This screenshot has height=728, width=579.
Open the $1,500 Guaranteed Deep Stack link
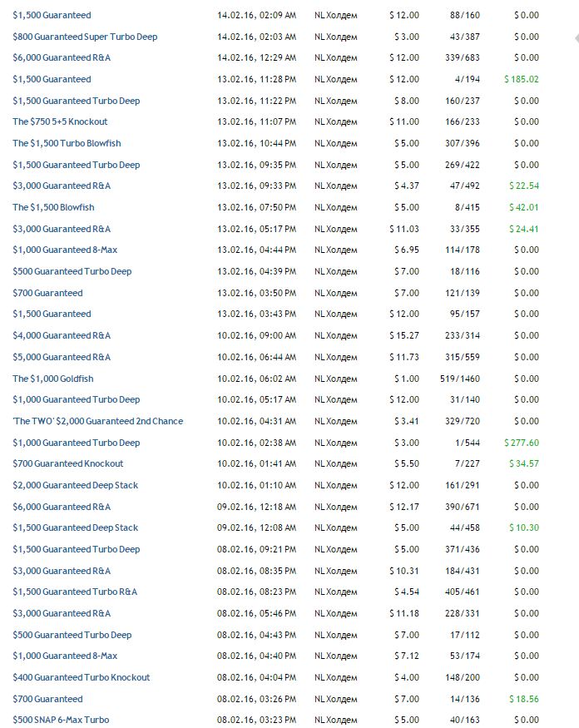click(x=76, y=527)
